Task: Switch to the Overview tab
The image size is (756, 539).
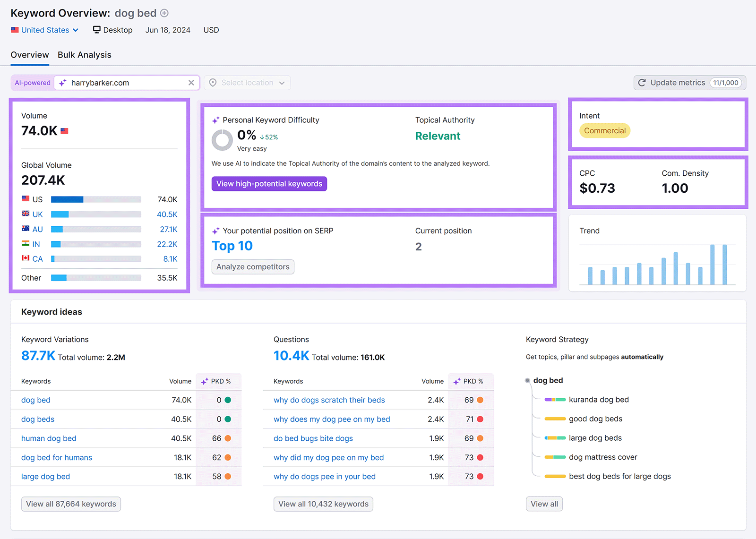Action: (30, 55)
